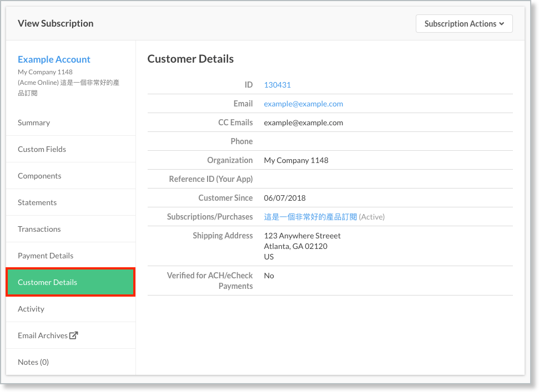This screenshot has width=539, height=392.
Task: View the Statements section
Action: pyautogui.click(x=37, y=202)
